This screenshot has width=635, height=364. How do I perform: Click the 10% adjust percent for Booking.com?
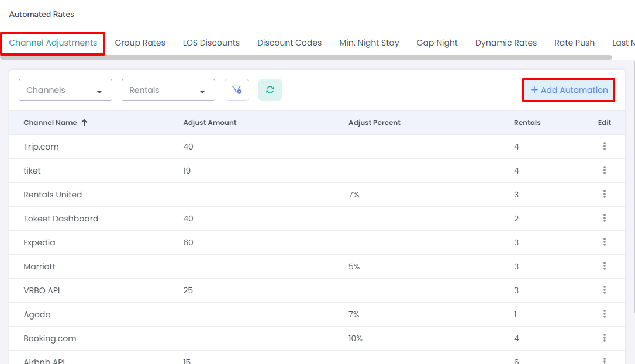(355, 338)
